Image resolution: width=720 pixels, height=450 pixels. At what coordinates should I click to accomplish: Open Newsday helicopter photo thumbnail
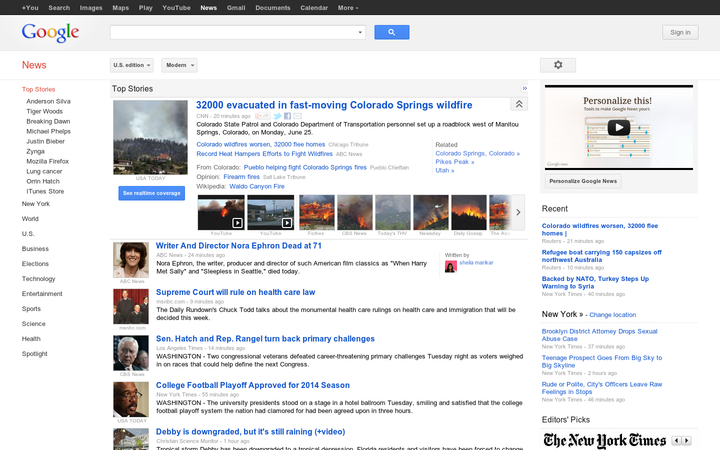[x=431, y=212]
